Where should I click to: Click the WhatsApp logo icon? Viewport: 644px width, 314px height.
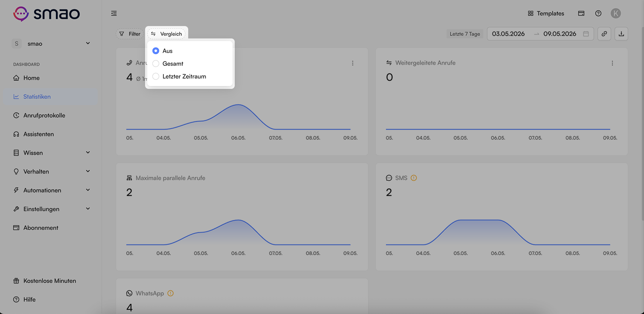(x=129, y=293)
